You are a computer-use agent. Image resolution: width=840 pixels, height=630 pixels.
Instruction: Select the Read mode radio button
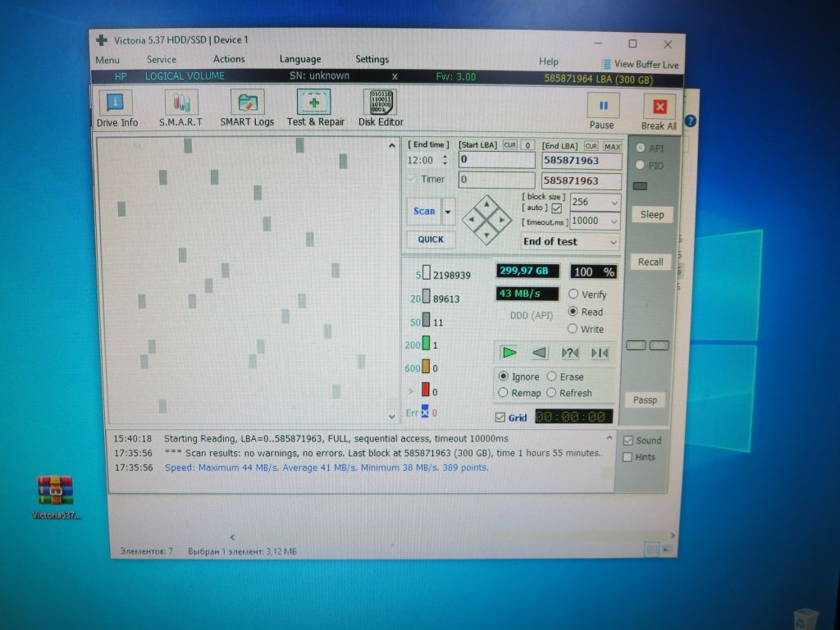[573, 311]
